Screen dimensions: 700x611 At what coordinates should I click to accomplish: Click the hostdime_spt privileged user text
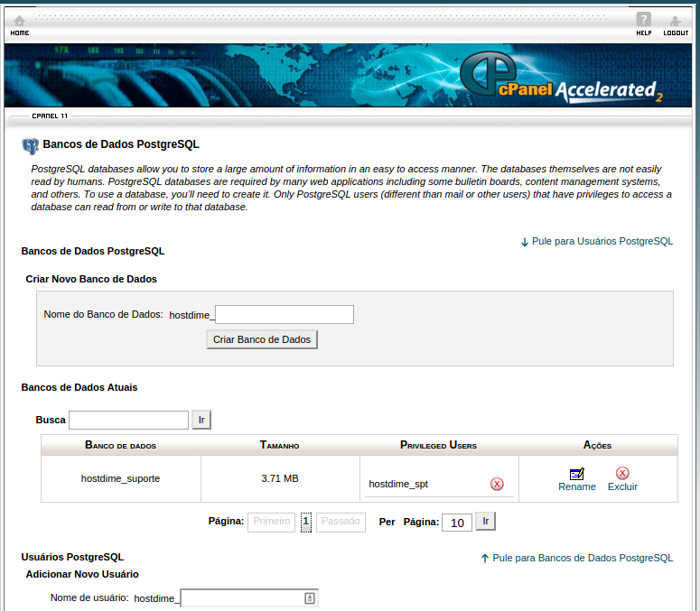point(398,484)
